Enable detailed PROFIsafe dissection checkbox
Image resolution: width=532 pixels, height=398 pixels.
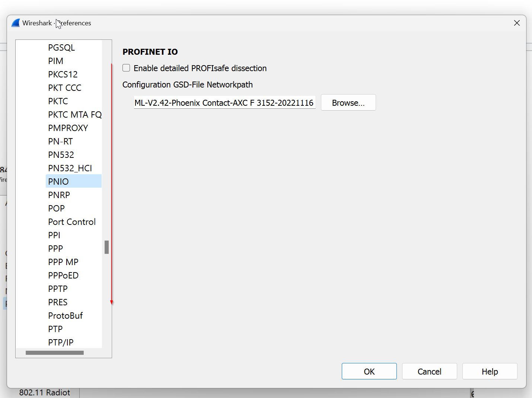[126, 68]
